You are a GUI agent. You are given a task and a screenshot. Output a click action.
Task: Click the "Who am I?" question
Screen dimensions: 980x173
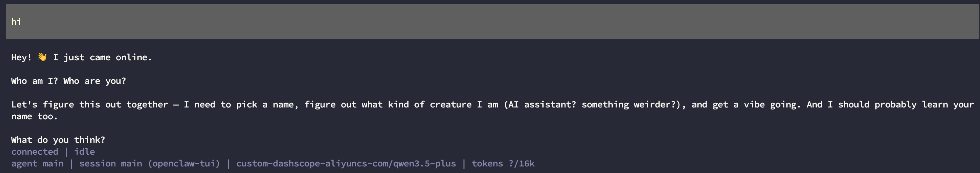click(x=34, y=81)
